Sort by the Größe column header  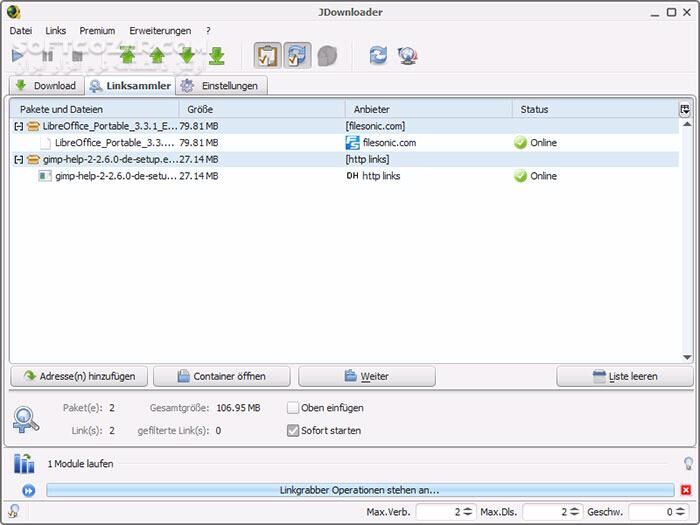click(262, 109)
